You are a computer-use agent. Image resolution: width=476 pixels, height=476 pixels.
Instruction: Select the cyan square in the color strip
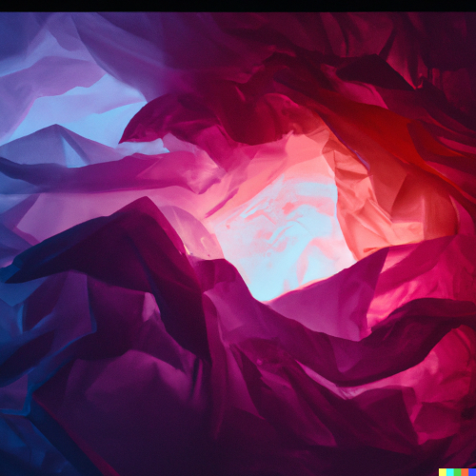[449, 472]
